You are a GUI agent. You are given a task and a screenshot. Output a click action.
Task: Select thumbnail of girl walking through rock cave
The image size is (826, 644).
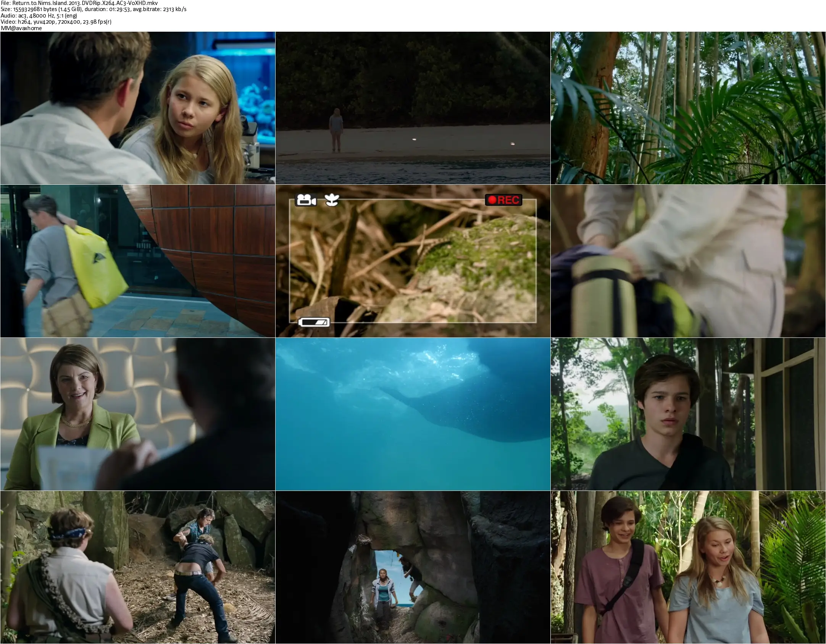click(x=413, y=567)
